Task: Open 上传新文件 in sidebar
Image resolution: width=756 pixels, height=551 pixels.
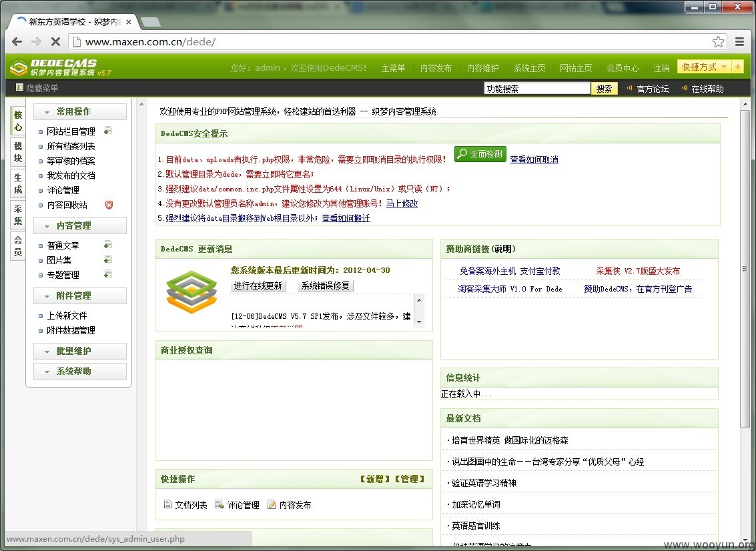Action: point(67,316)
